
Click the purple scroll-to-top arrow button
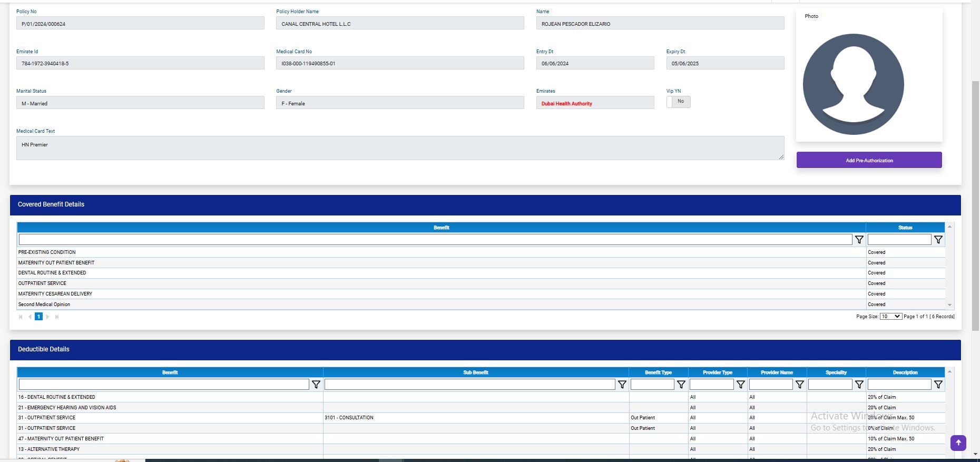958,443
